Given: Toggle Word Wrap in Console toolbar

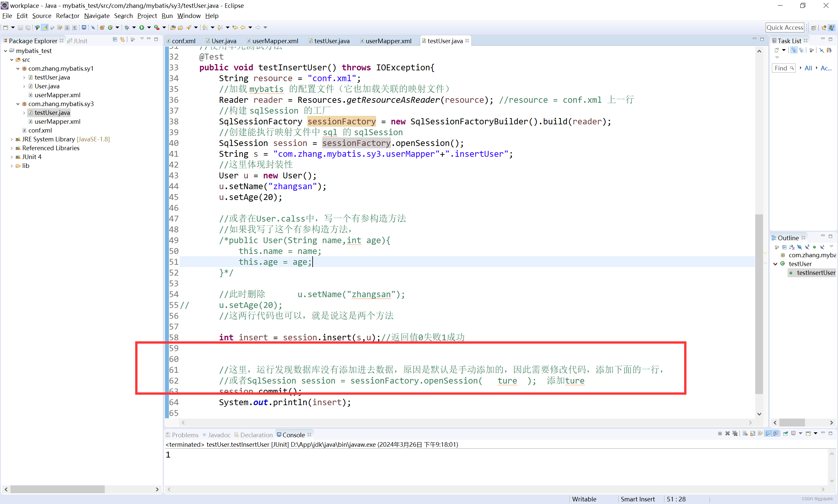Looking at the screenshot, I should coord(760,433).
